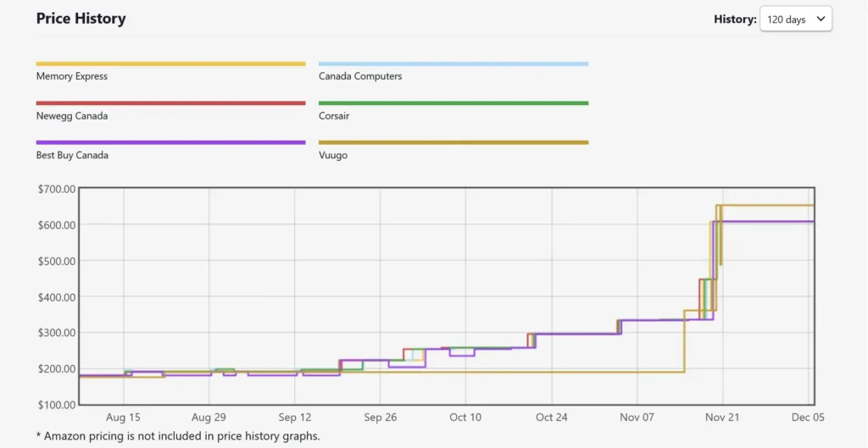The height and width of the screenshot is (448, 868).
Task: Click the Memory Express legend label
Action: pyautogui.click(x=72, y=76)
